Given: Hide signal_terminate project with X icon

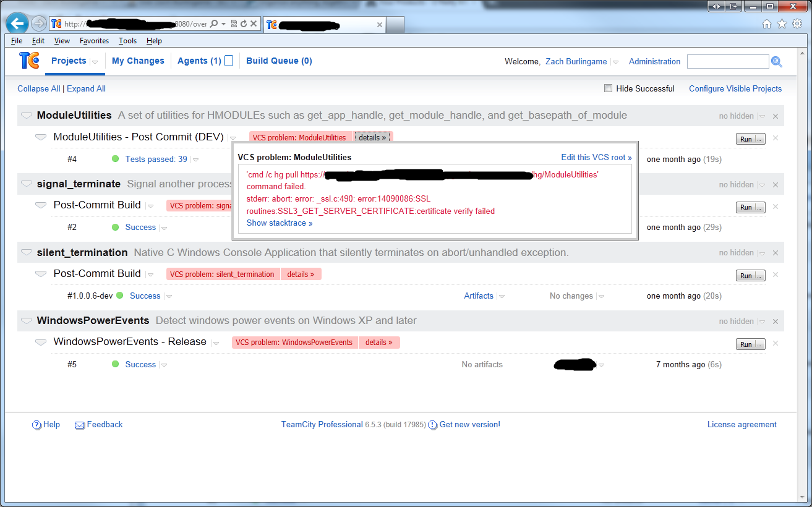Looking at the screenshot, I should pyautogui.click(x=776, y=185).
